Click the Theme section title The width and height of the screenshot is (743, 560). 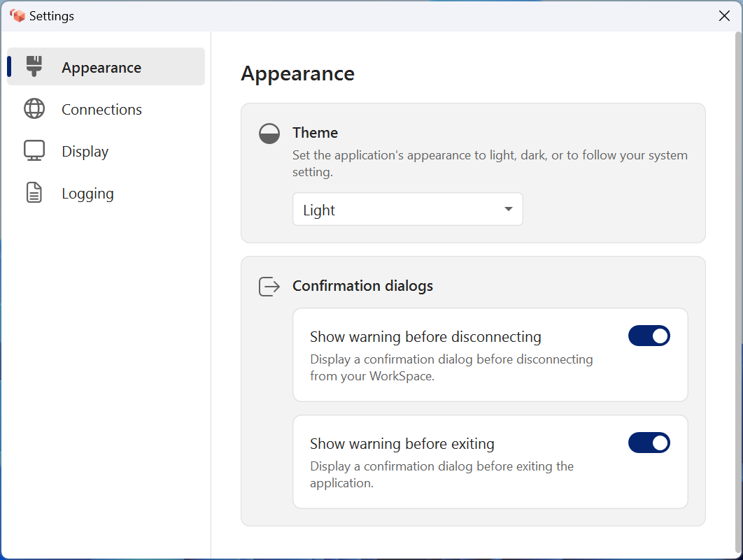coord(315,133)
